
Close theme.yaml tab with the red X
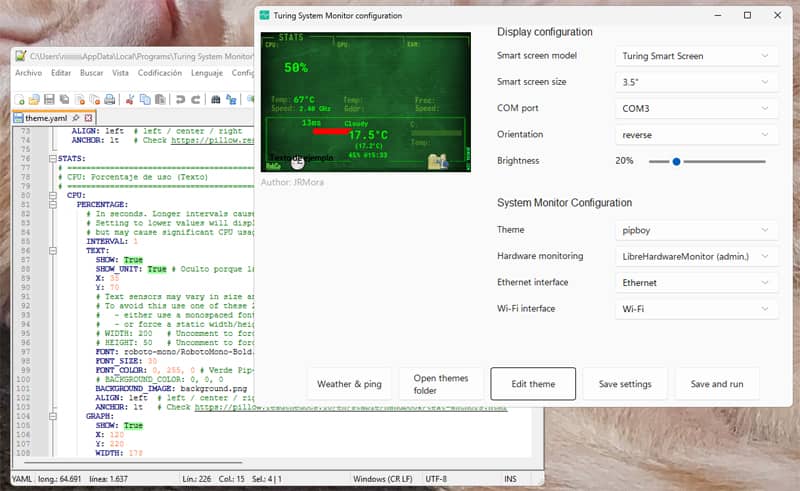pos(88,118)
